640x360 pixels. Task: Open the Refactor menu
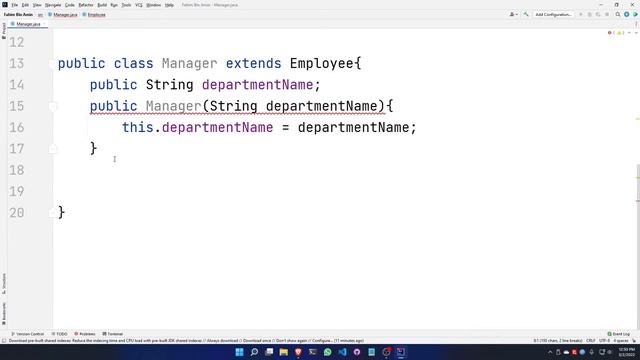86,5
